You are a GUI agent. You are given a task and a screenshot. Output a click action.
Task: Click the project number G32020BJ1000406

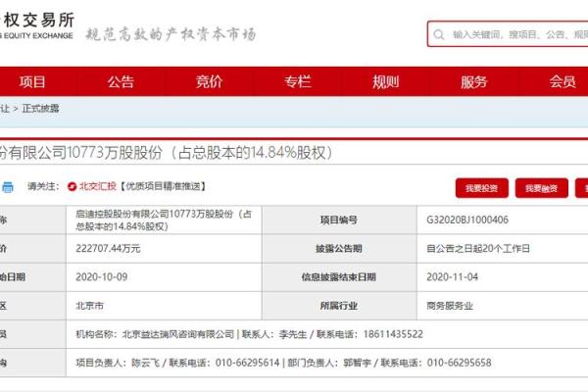pos(467,220)
